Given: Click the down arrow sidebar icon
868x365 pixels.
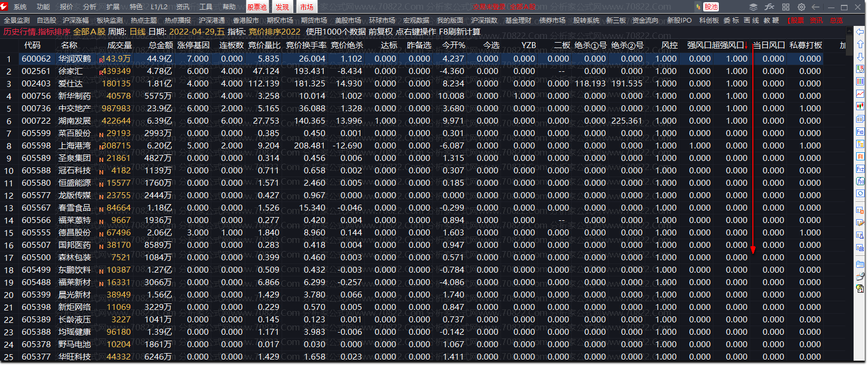Looking at the screenshot, I should tap(860, 57).
